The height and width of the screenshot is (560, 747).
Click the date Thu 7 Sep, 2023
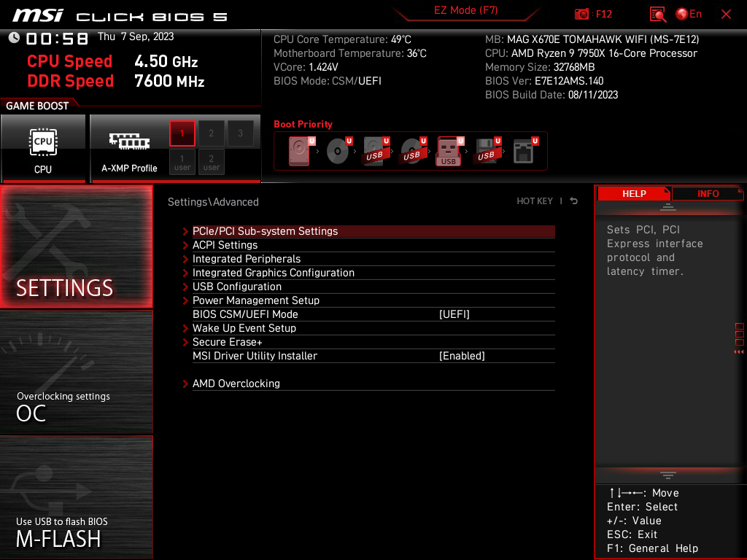click(136, 36)
